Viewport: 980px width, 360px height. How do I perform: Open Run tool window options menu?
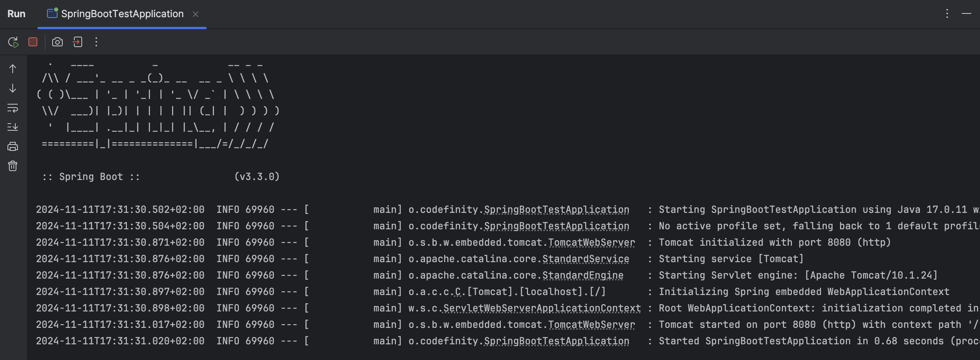(947, 14)
